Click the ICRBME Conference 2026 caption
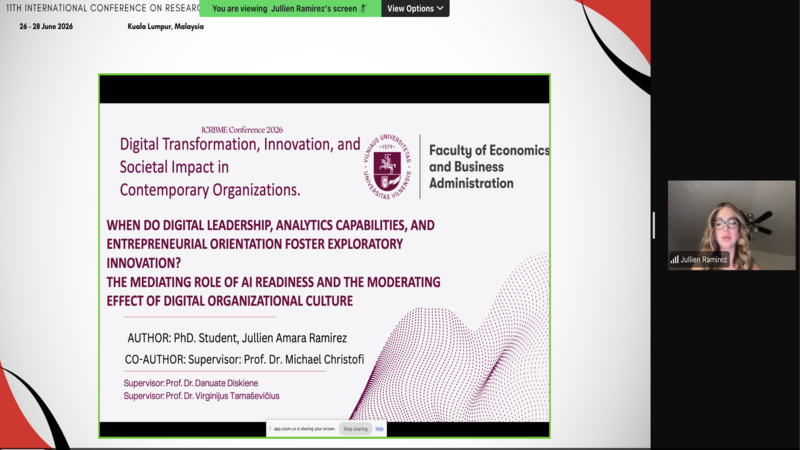The image size is (800, 450). click(242, 130)
